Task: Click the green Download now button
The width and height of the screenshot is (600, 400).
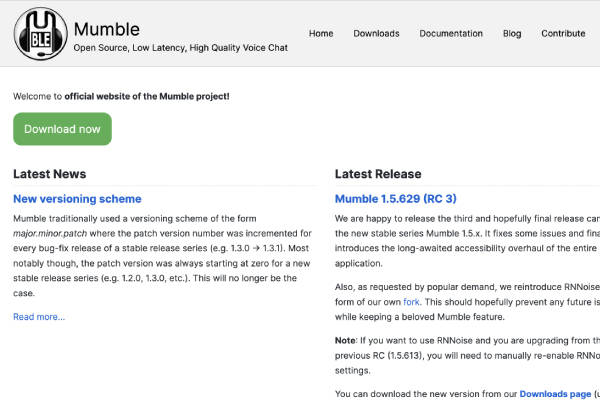Action: tap(62, 129)
